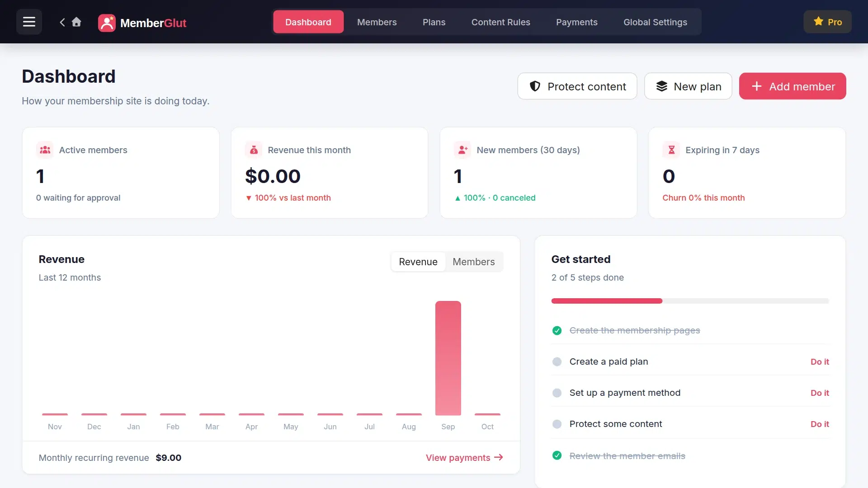This screenshot has height=488, width=868.
Task: Click the $9.00 monthly recurring revenue value
Action: tap(169, 458)
